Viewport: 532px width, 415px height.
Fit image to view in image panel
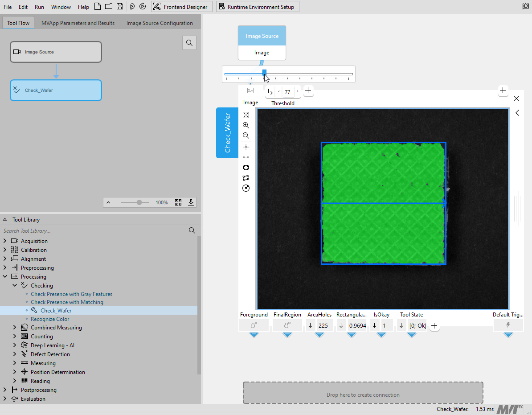point(246,115)
